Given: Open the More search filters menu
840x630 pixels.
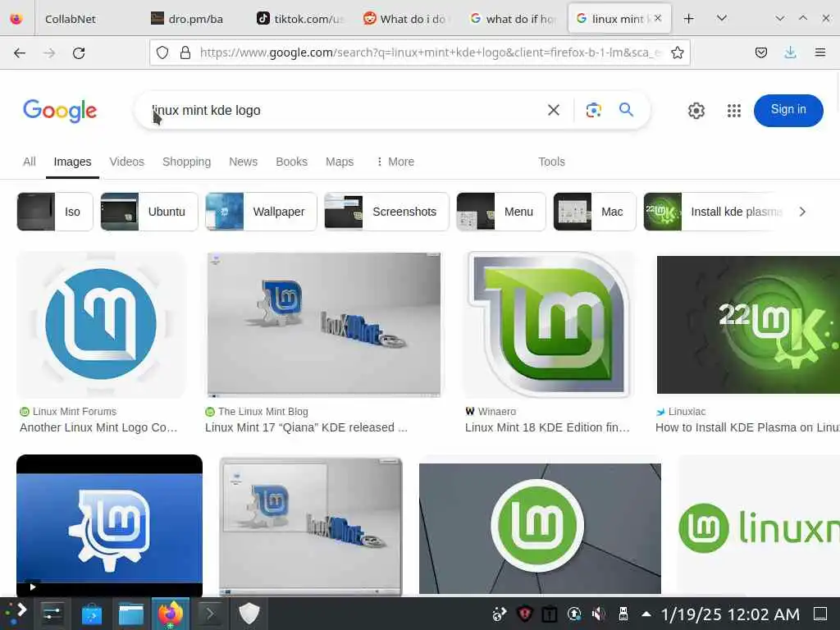Looking at the screenshot, I should click(x=395, y=162).
